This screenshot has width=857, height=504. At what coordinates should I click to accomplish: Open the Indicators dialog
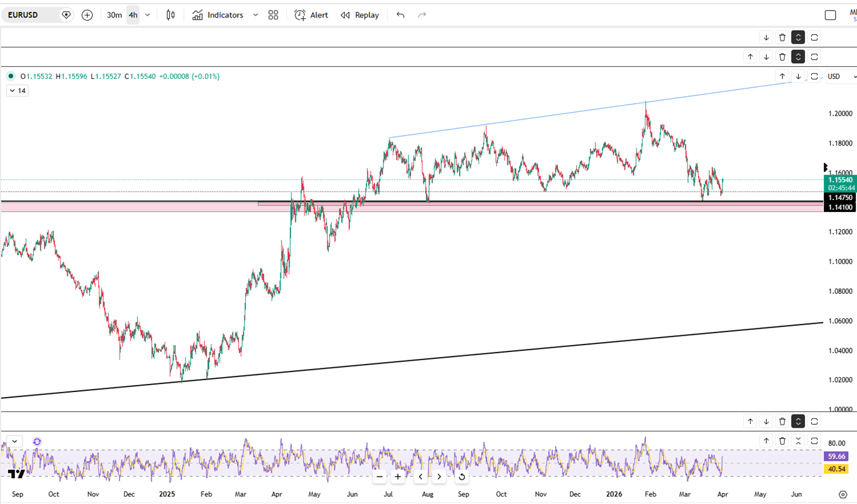tap(218, 15)
